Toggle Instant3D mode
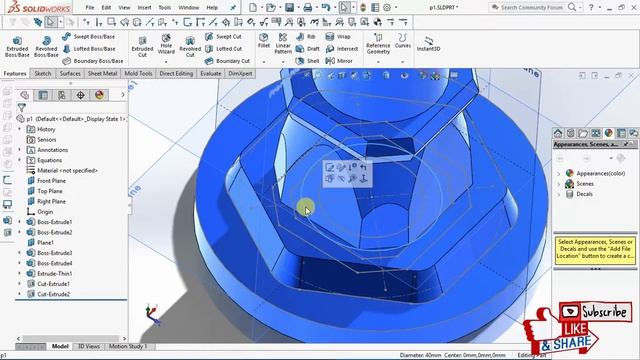Image resolution: width=640 pixels, height=360 pixels. pos(428,44)
